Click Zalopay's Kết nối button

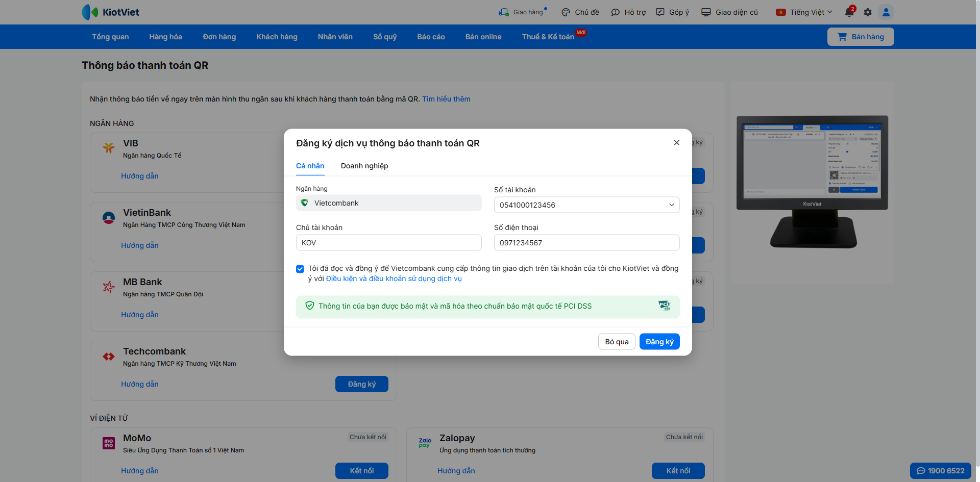678,471
